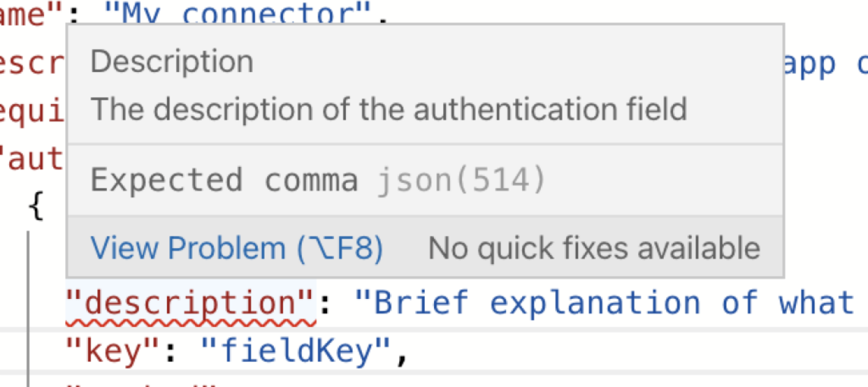
Task: Click the partially hidden "equi" key
Action: pyautogui.click(x=33, y=113)
